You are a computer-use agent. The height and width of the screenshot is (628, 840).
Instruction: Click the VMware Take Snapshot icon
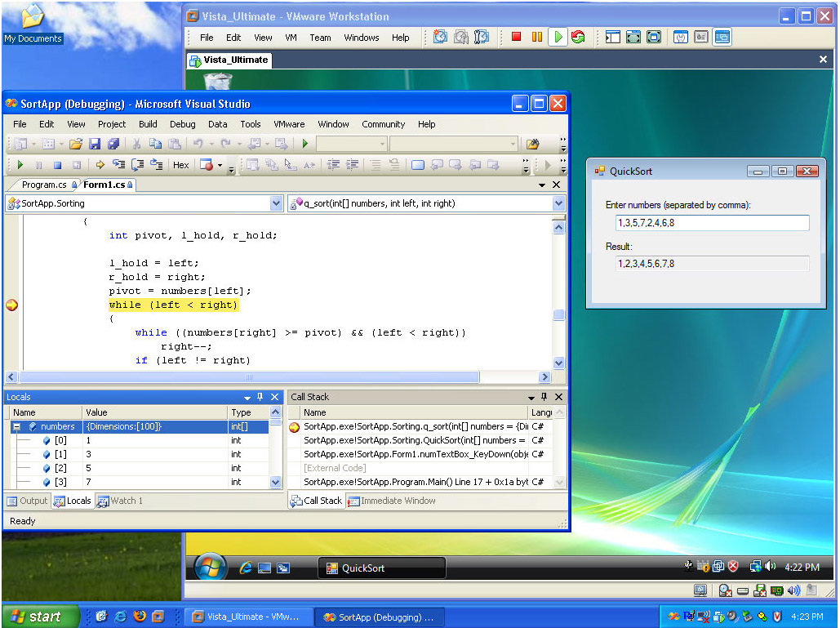(440, 37)
